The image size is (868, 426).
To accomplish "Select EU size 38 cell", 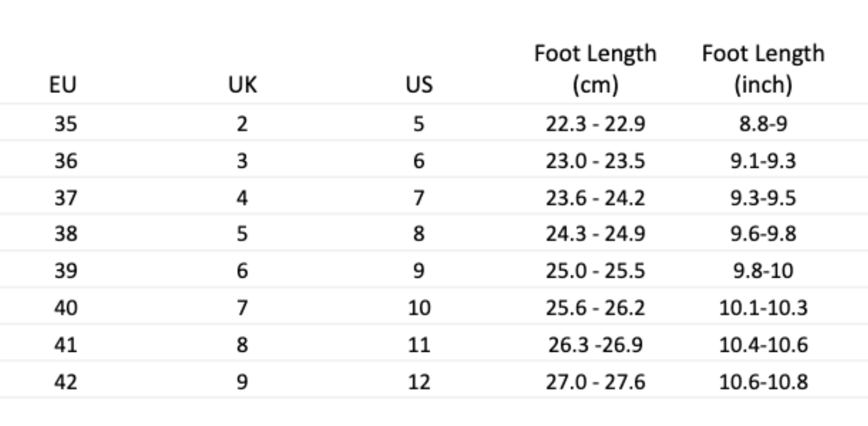I will click(x=66, y=234).
